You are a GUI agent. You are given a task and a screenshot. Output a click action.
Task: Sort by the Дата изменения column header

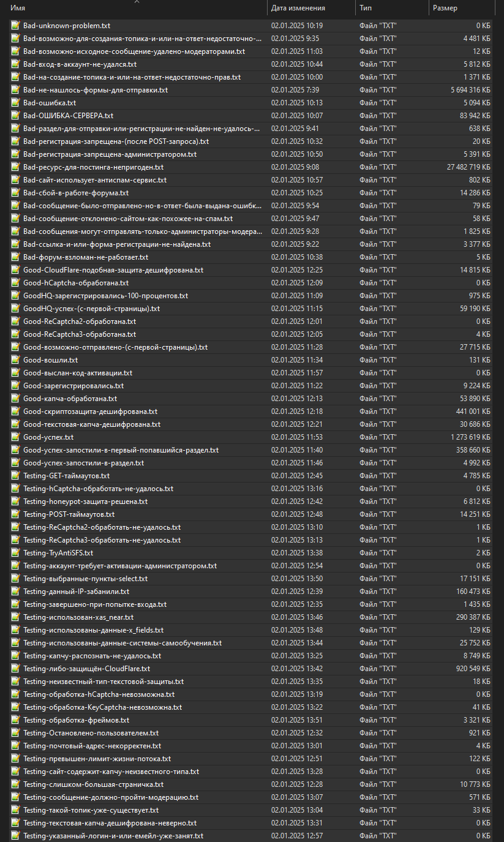pyautogui.click(x=298, y=8)
